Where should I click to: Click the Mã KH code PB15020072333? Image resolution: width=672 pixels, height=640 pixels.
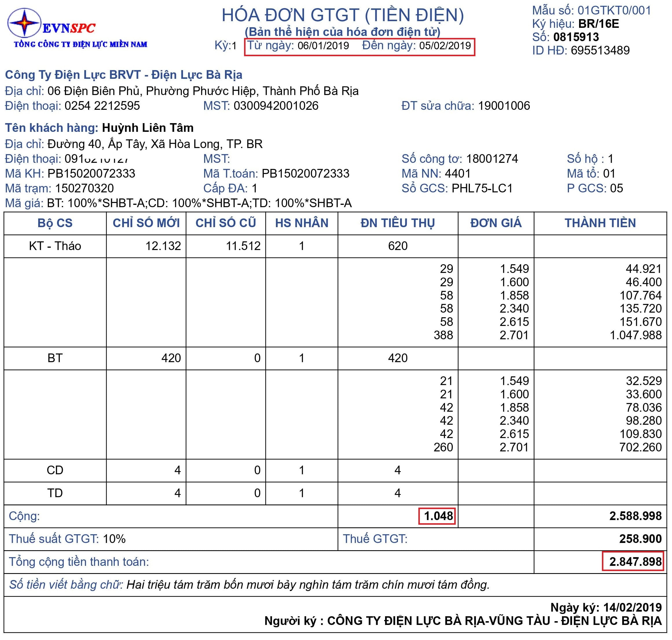coord(91,173)
